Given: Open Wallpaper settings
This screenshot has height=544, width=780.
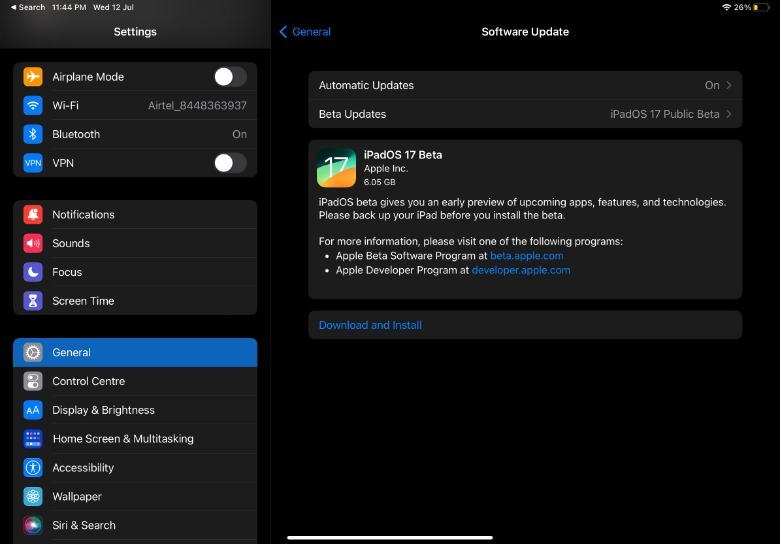Looking at the screenshot, I should pos(135,496).
